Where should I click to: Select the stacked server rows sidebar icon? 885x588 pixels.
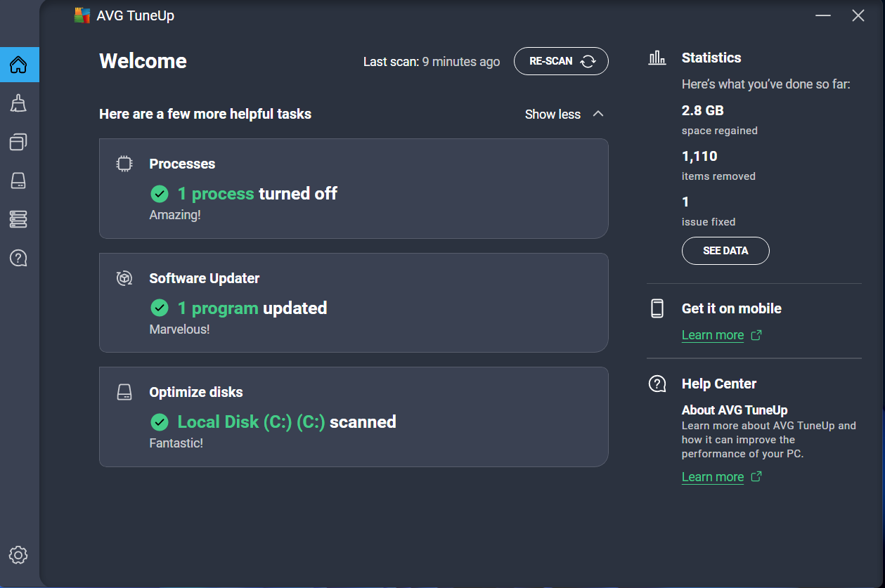(19, 219)
